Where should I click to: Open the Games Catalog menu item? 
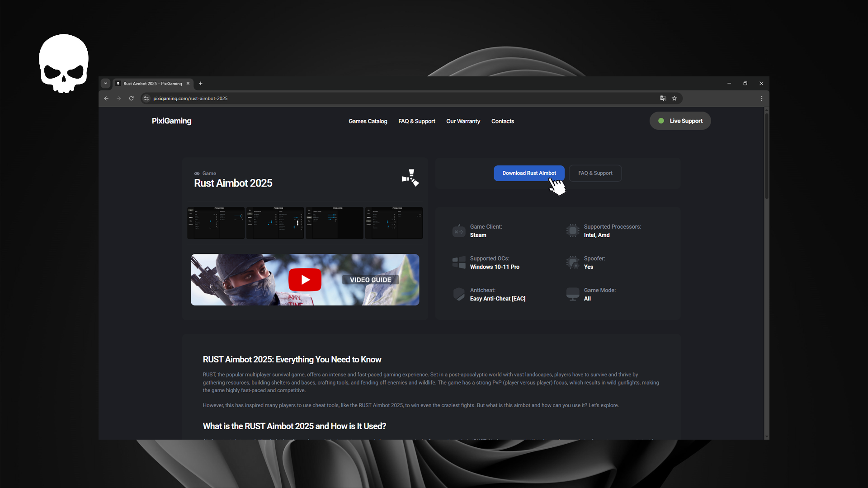(368, 122)
